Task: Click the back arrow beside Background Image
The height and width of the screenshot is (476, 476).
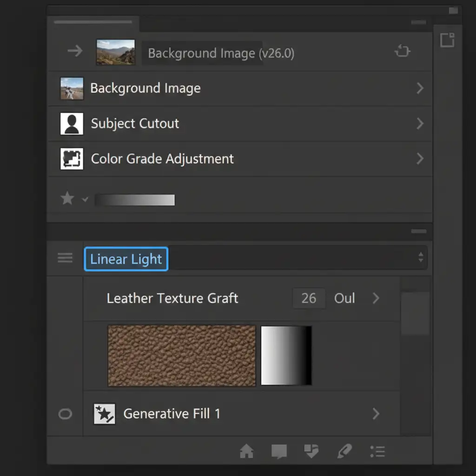Action: point(74,51)
